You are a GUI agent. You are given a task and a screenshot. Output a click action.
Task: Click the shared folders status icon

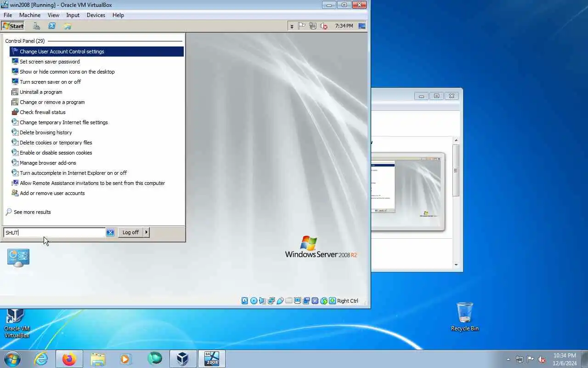(x=288, y=301)
